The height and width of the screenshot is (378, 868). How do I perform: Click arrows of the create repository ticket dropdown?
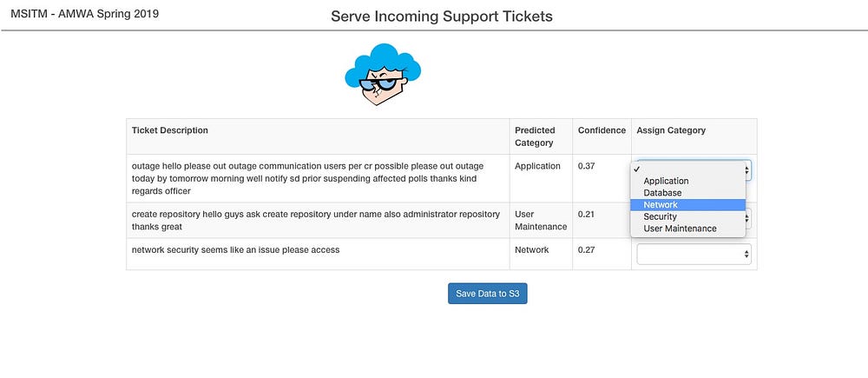pos(748,218)
